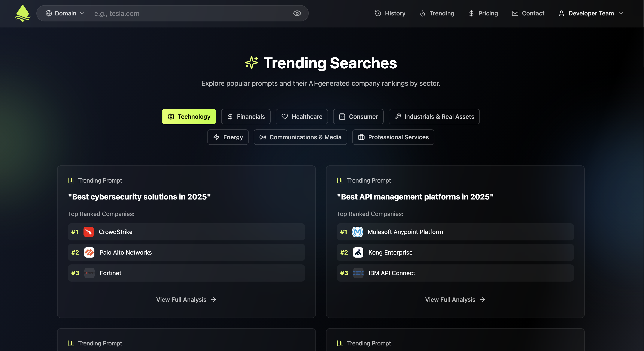Click the Energy lightning bolt icon
This screenshot has height=351, width=644.
coord(216,137)
